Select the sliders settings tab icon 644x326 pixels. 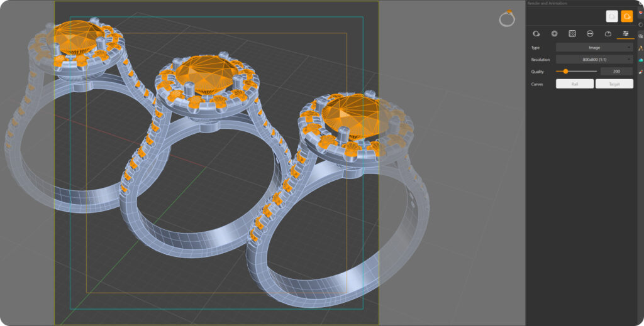tap(625, 34)
